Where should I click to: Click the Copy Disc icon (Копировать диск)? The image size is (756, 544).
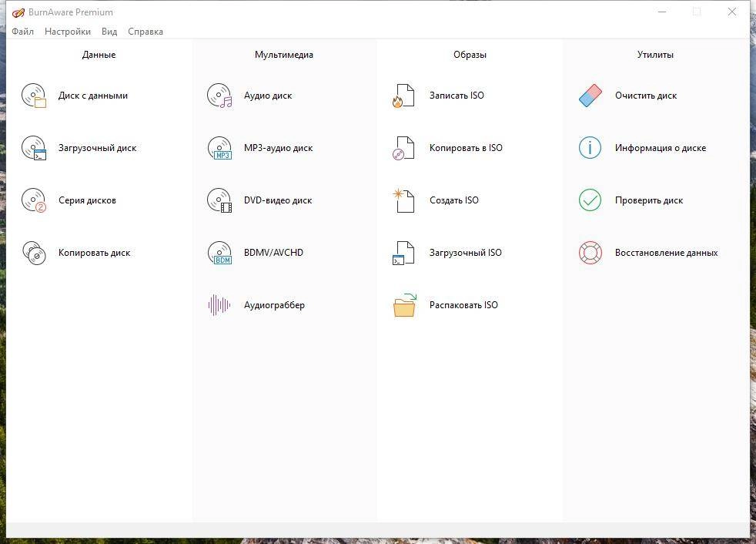(x=34, y=253)
